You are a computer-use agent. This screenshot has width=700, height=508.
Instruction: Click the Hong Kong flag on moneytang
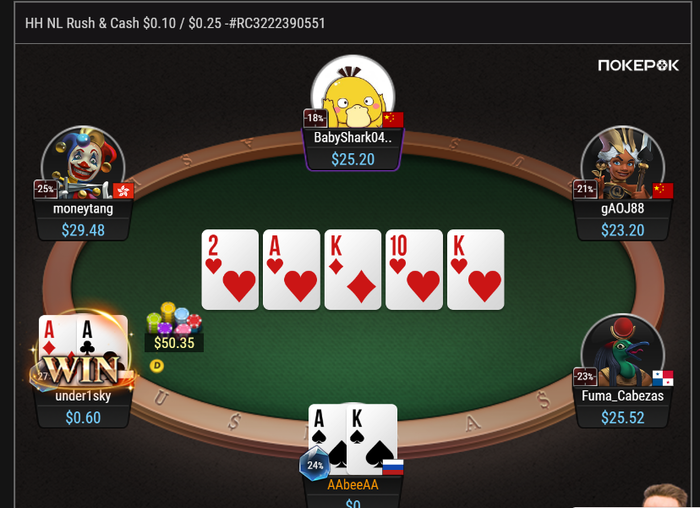pyautogui.click(x=124, y=191)
